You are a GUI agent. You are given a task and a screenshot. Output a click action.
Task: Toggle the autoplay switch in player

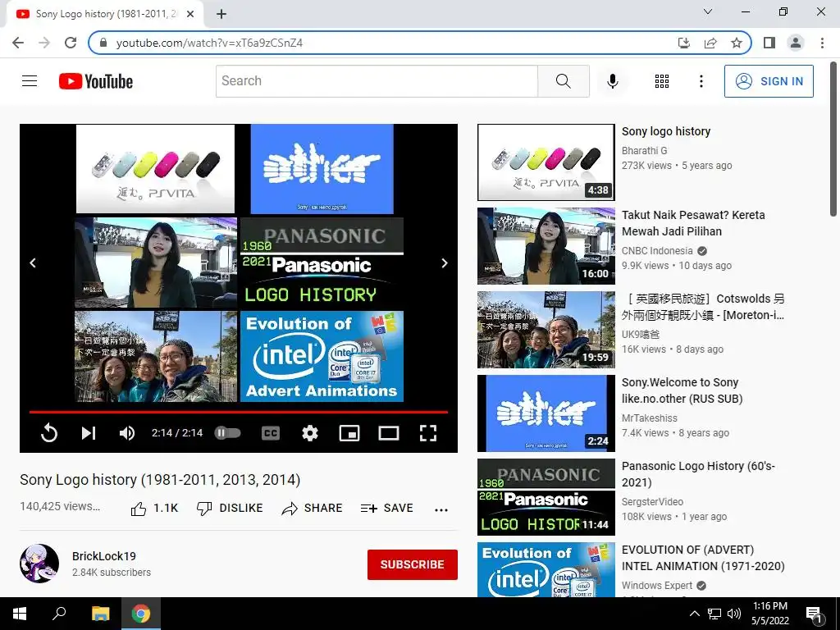[x=228, y=433]
